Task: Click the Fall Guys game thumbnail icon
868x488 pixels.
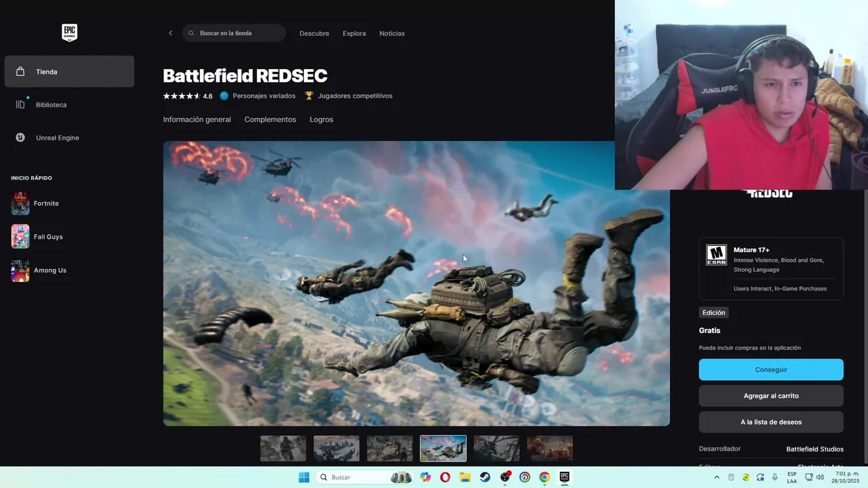Action: pyautogui.click(x=20, y=237)
